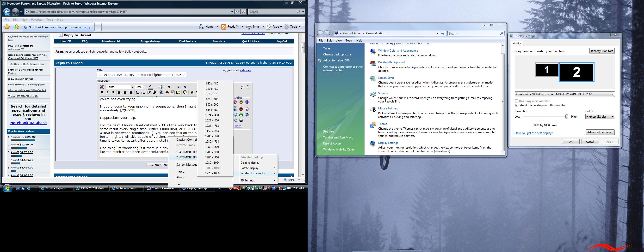Insert the sunglasses cool smiley
644x252 pixels.
235,120
